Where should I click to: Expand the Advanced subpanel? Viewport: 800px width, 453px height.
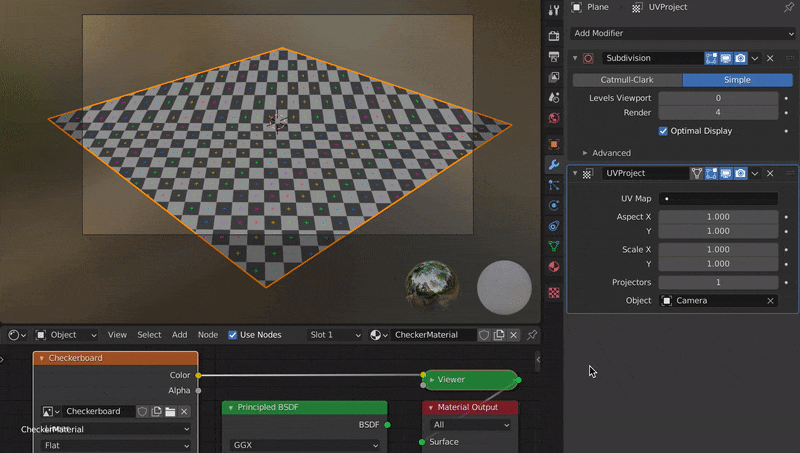coord(585,153)
